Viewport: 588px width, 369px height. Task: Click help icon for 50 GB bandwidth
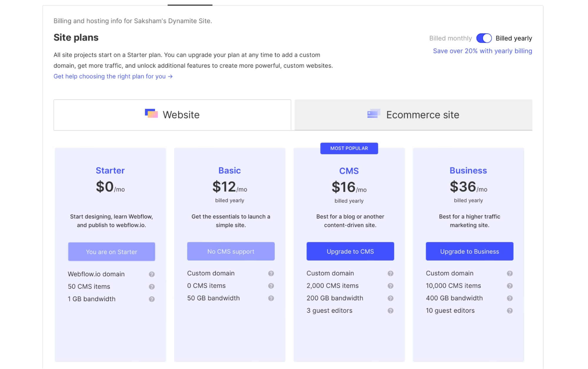pyautogui.click(x=271, y=298)
